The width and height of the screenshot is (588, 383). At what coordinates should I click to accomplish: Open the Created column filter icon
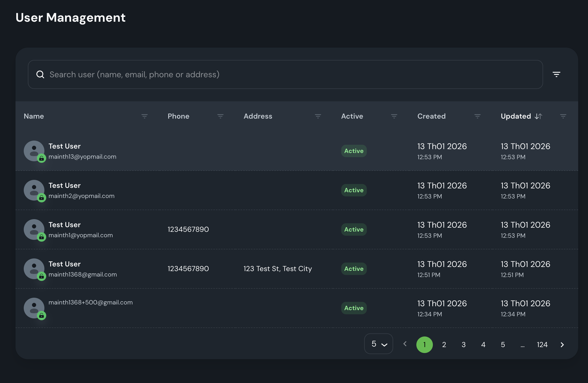pos(477,116)
